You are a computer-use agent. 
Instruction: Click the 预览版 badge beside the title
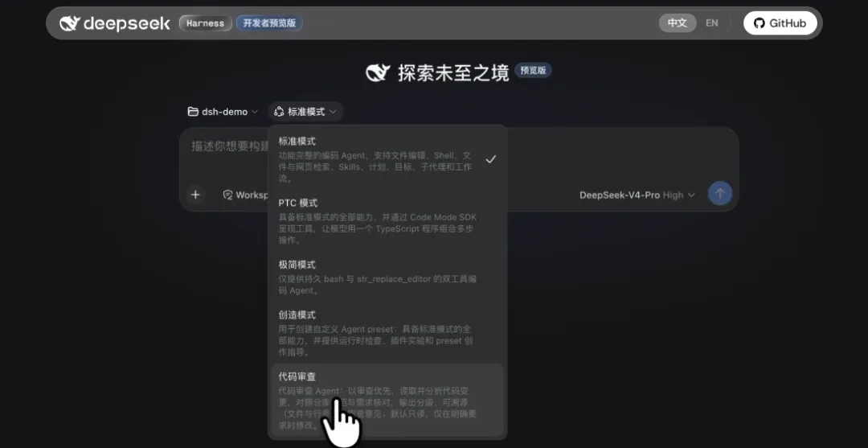coord(533,70)
